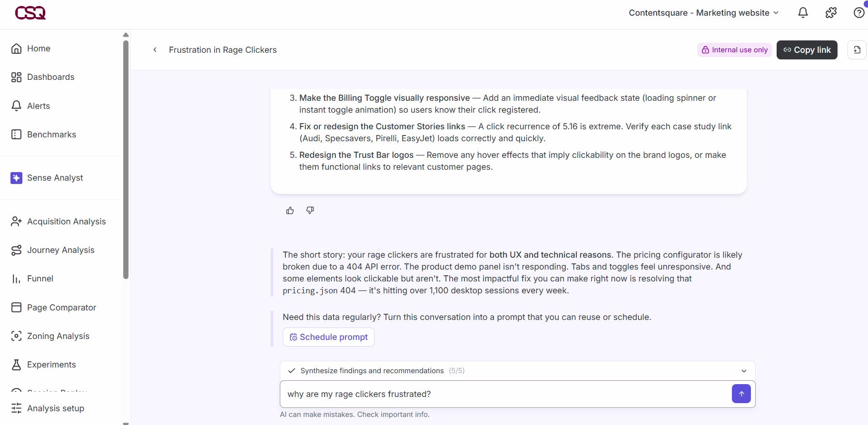This screenshot has width=868, height=425.
Task: Open Zoning Analysis in the sidebar
Action: point(58,336)
